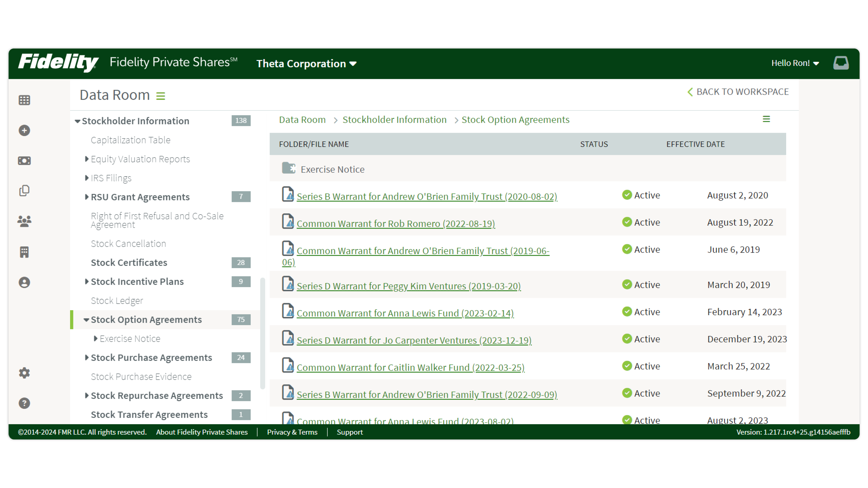Click BACK TO WORKSPACE
This screenshot has width=868, height=488.
[738, 92]
